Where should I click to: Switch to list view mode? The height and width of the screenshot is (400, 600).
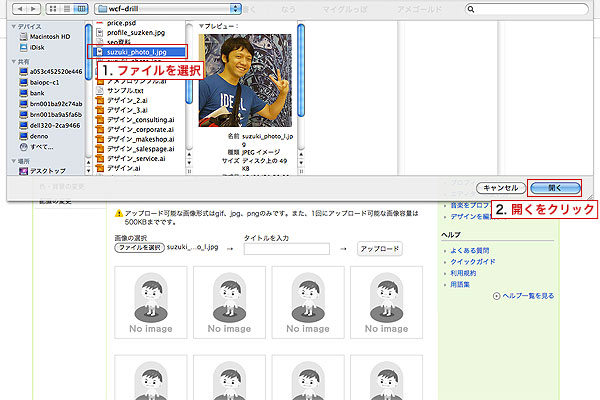pyautogui.click(x=67, y=9)
